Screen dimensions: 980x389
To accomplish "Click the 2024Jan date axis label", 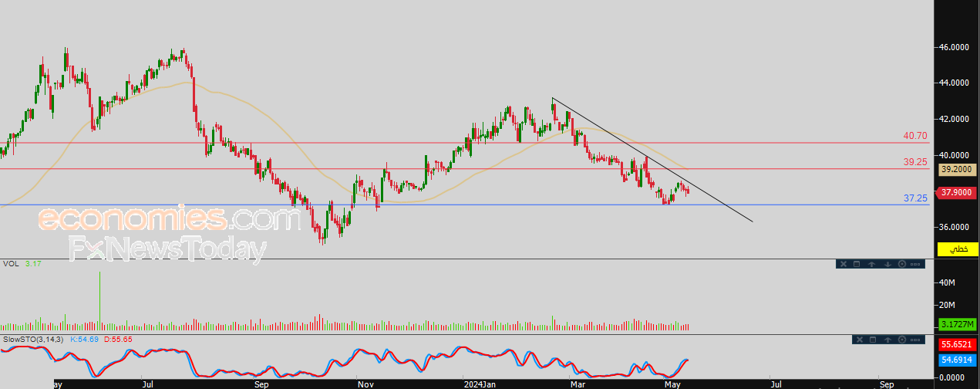I will [478, 383].
